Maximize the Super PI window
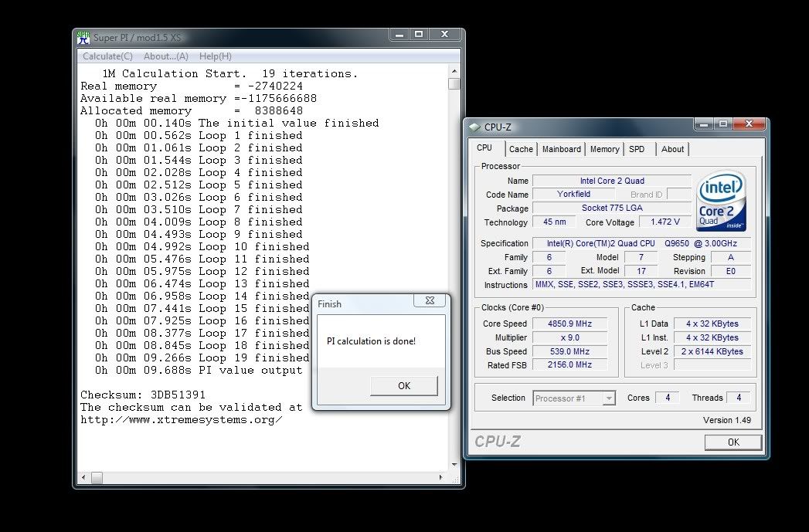This screenshot has height=532, width=809. pyautogui.click(x=419, y=35)
